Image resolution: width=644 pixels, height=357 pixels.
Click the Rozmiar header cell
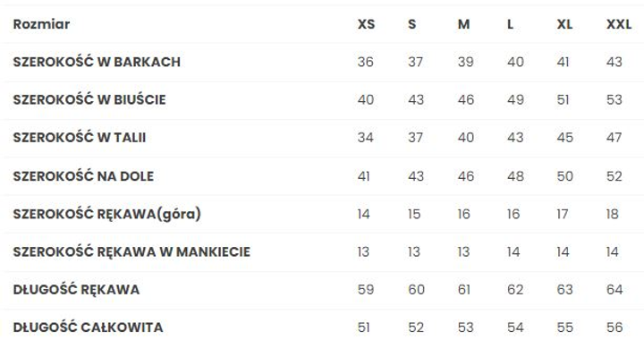pyautogui.click(x=41, y=24)
